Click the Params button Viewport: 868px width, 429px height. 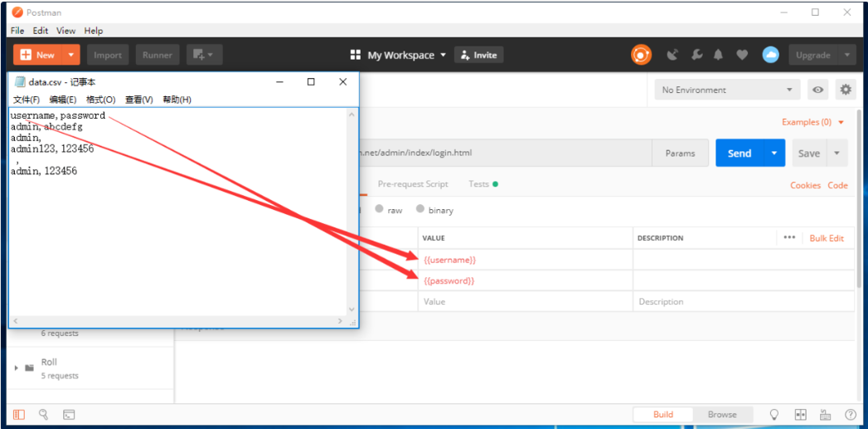click(x=681, y=153)
